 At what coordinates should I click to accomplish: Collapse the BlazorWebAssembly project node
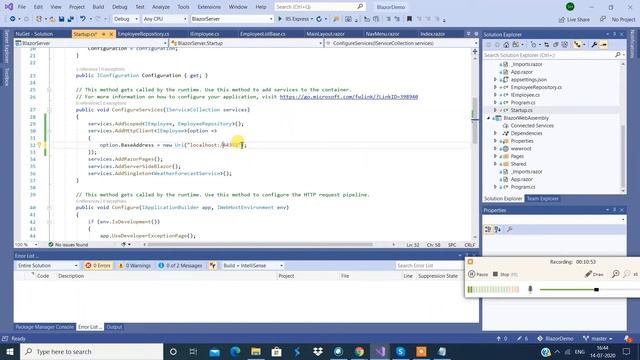pos(489,118)
